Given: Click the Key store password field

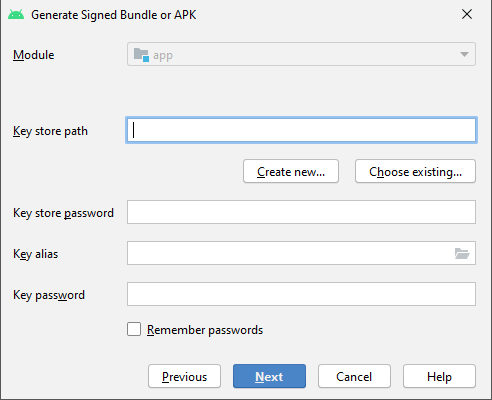Looking at the screenshot, I should tap(301, 212).
